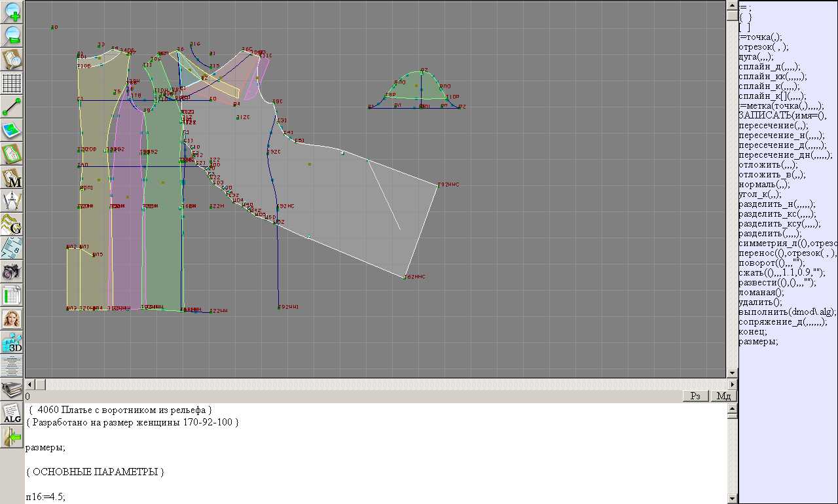Open the stacked books library icon

[12, 389]
